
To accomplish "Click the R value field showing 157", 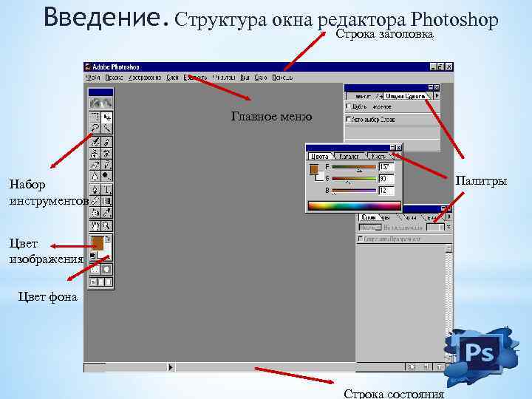I will tap(386, 167).
